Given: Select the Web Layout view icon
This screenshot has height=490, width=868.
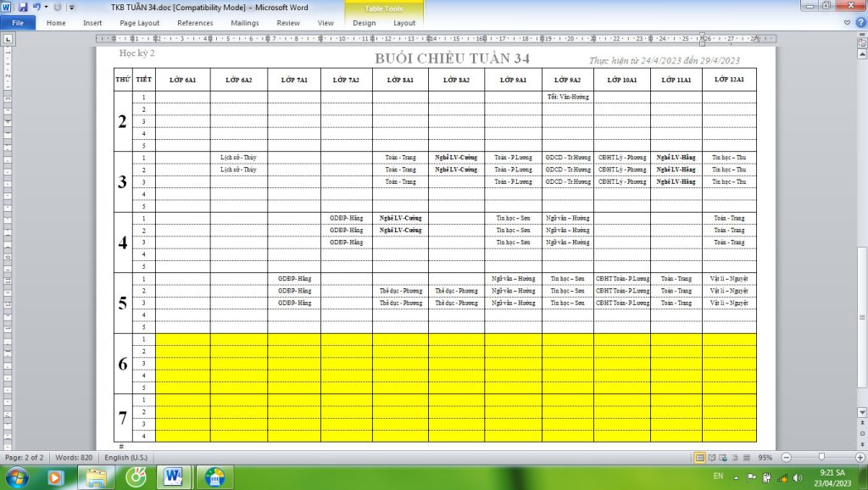Looking at the screenshot, I should point(724,458).
